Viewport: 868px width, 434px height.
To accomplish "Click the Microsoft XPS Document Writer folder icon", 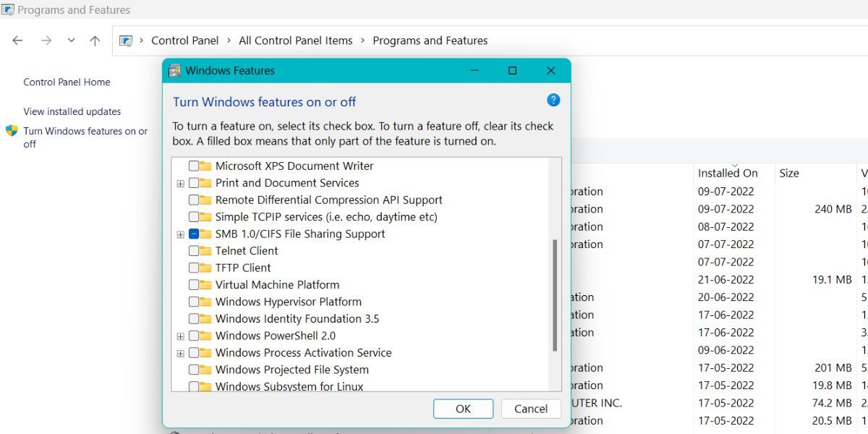I will (x=205, y=166).
